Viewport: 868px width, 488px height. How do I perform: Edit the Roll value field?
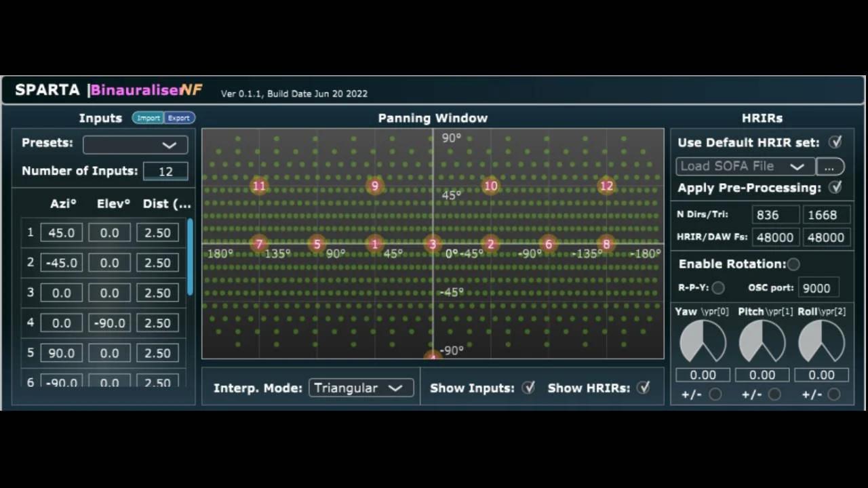click(821, 375)
